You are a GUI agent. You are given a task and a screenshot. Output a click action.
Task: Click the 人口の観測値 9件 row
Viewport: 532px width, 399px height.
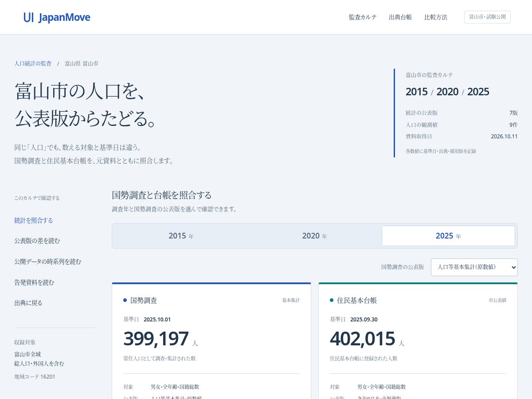point(462,125)
